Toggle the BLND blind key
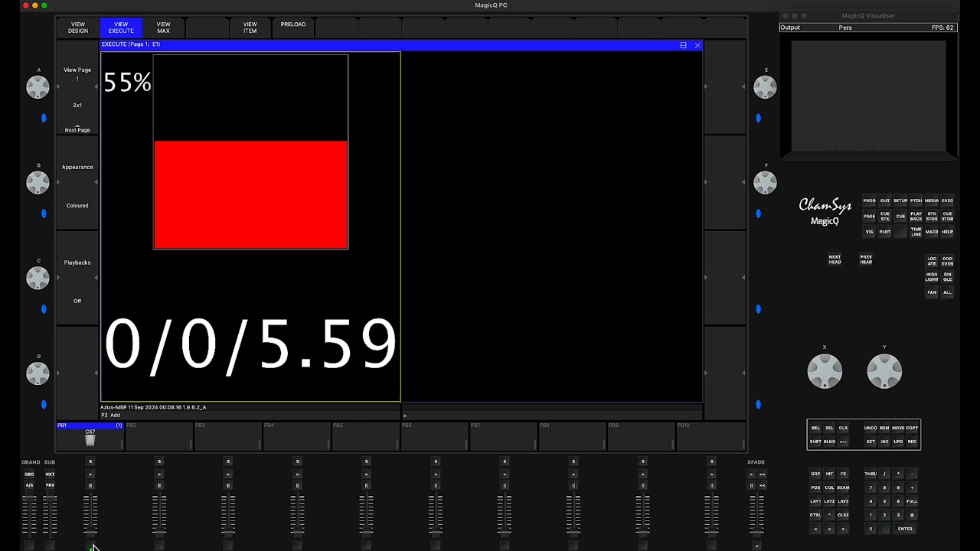 click(829, 442)
